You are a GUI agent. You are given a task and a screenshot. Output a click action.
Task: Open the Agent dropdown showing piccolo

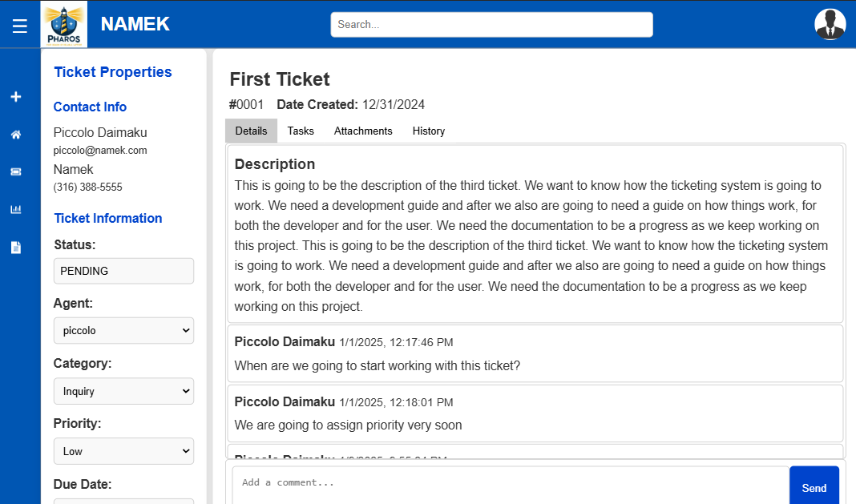tap(123, 330)
